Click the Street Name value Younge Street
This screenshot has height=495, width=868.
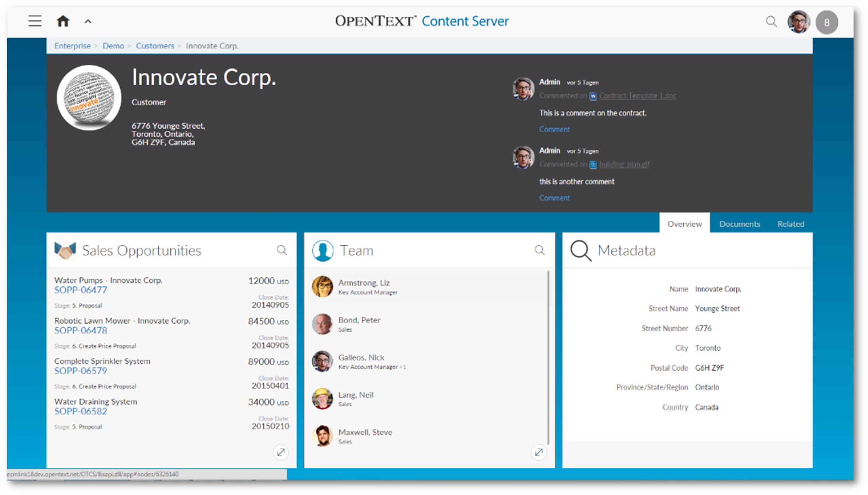(x=717, y=309)
